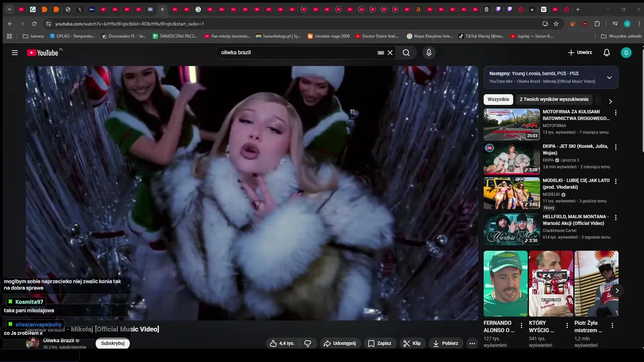Open the Oliwka Brazil channel name link
This screenshot has height=362, width=644.
click(x=58, y=340)
